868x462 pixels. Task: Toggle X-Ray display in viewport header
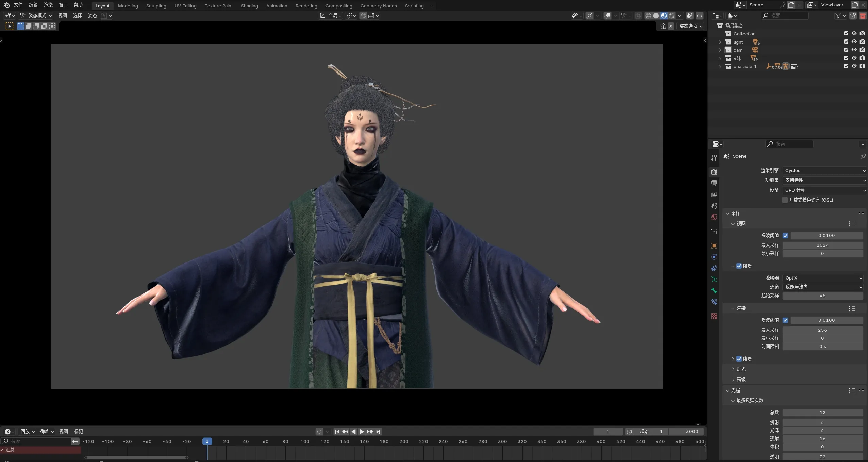coord(638,16)
